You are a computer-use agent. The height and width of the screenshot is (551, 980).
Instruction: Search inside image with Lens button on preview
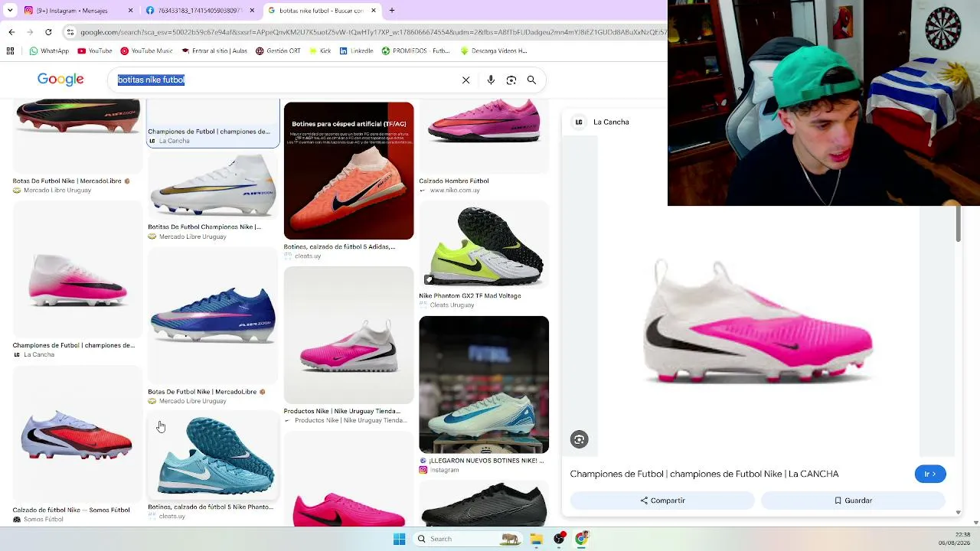point(580,439)
